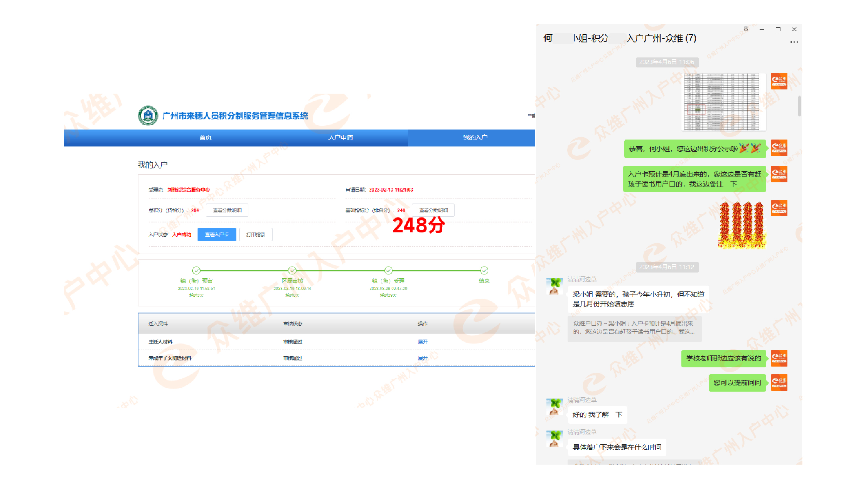Image resolution: width=868 pixels, height=488 pixels.
Task: Click the 梁小姐 需要的，孩子今年小升初 message
Action: click(639, 299)
